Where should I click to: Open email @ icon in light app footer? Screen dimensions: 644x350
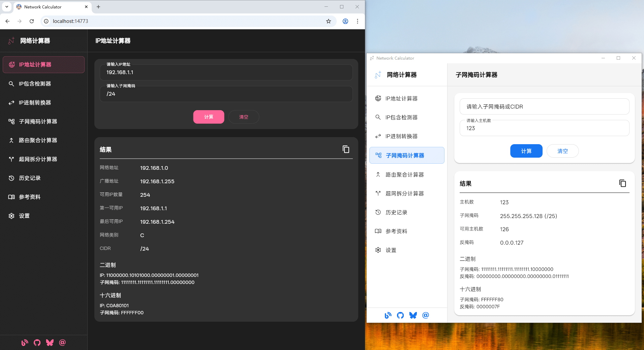click(426, 315)
